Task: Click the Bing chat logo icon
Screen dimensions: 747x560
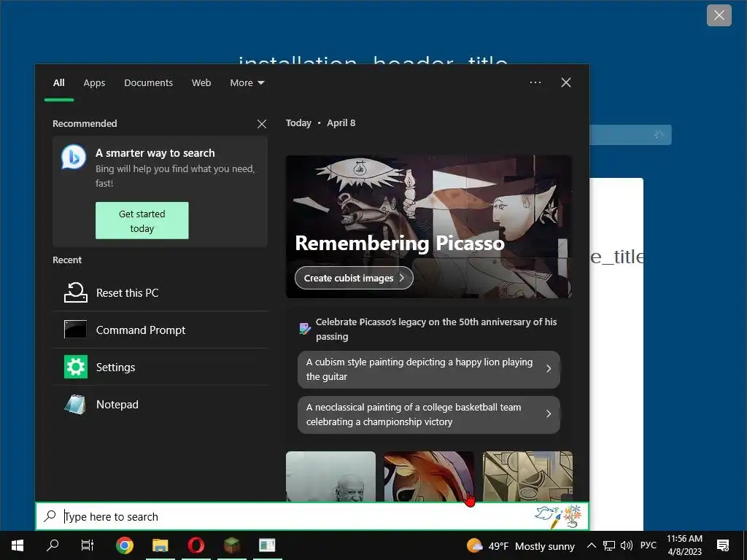Action: click(x=74, y=157)
